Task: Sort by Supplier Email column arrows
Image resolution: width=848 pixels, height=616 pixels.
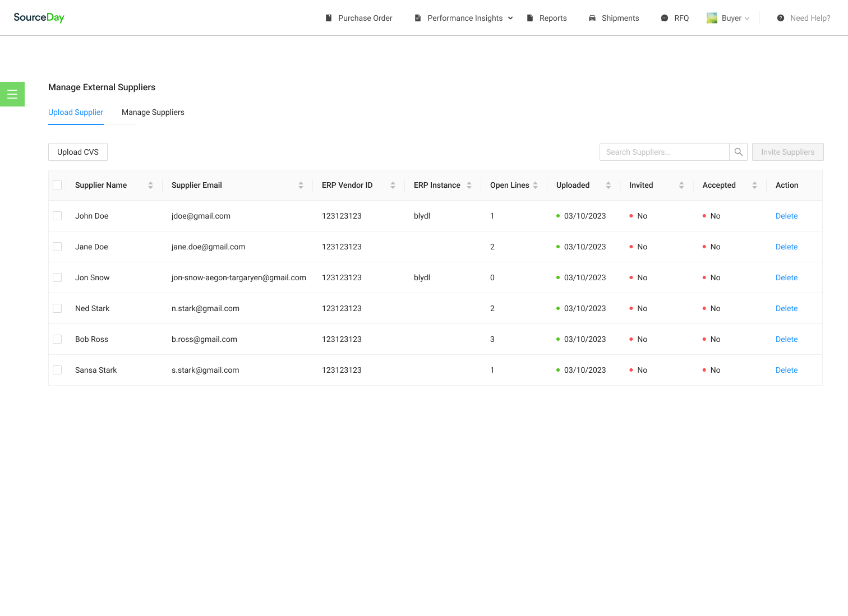Action: click(301, 185)
